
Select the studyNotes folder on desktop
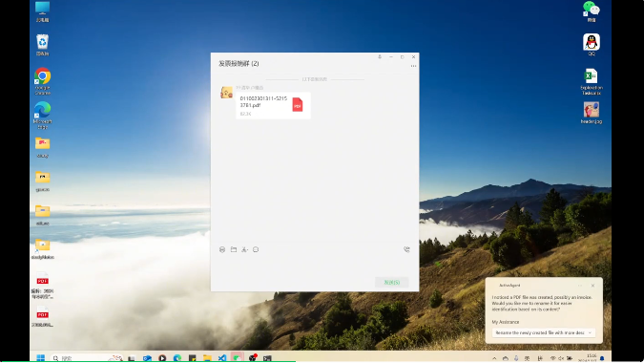point(42,249)
